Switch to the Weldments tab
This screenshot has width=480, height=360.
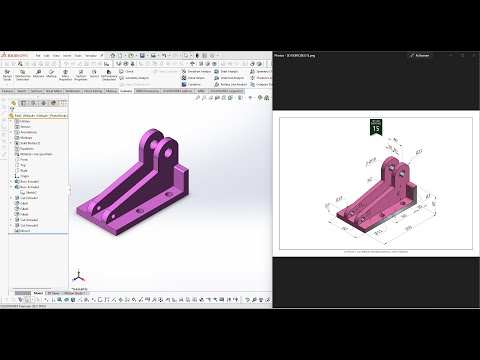click(x=73, y=91)
